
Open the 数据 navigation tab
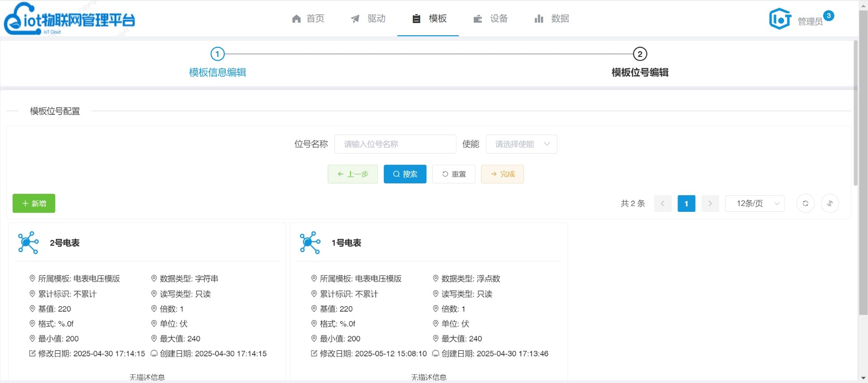click(552, 19)
